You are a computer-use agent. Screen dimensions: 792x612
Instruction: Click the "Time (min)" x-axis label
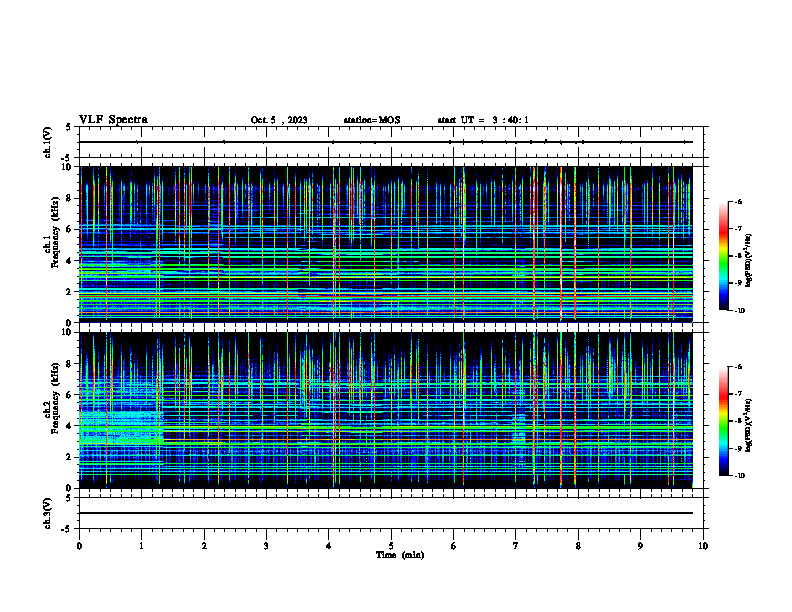pos(400,555)
